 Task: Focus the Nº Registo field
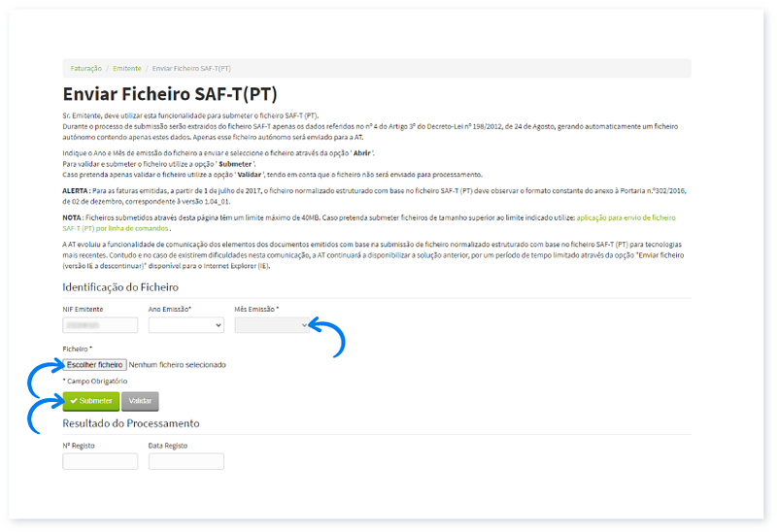click(x=100, y=461)
